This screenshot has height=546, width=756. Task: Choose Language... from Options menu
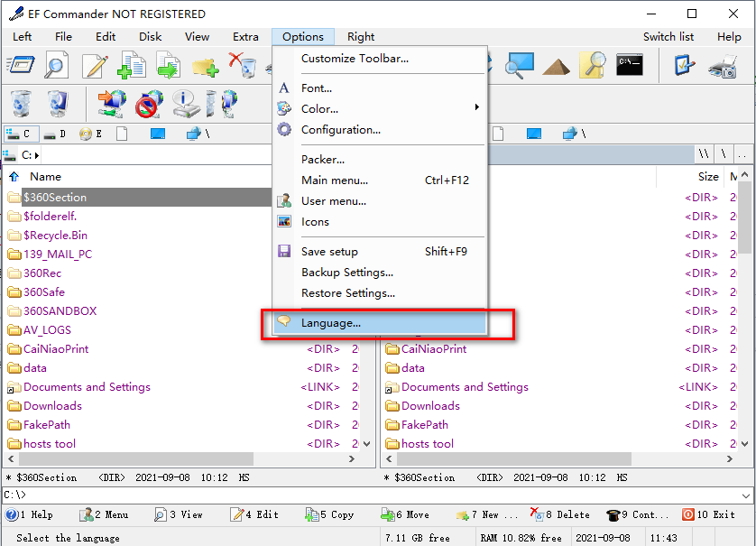click(x=331, y=322)
